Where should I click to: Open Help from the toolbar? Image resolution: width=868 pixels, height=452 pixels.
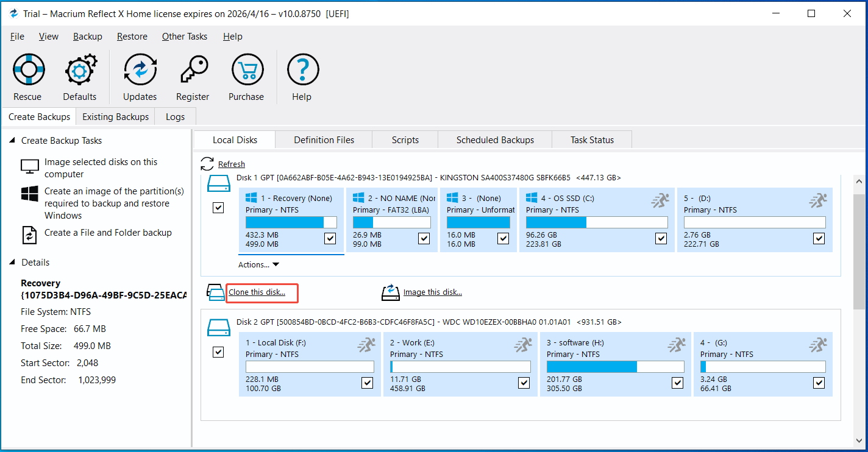tap(302, 76)
